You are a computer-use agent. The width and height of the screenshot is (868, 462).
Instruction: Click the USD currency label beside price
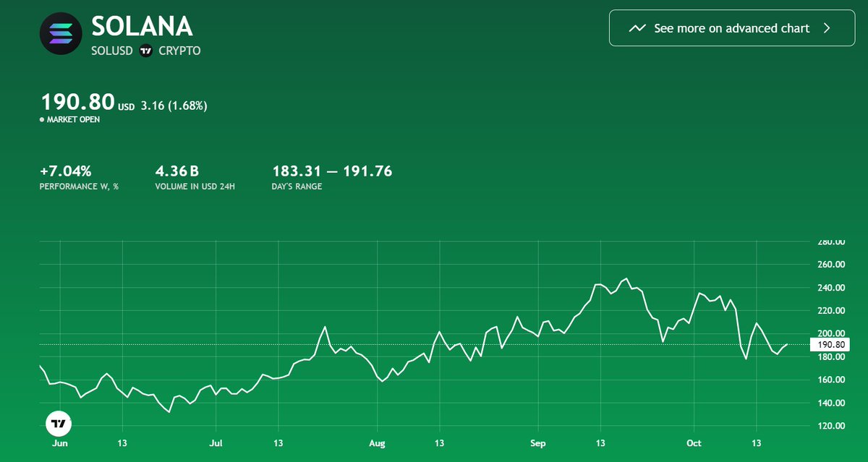[127, 107]
